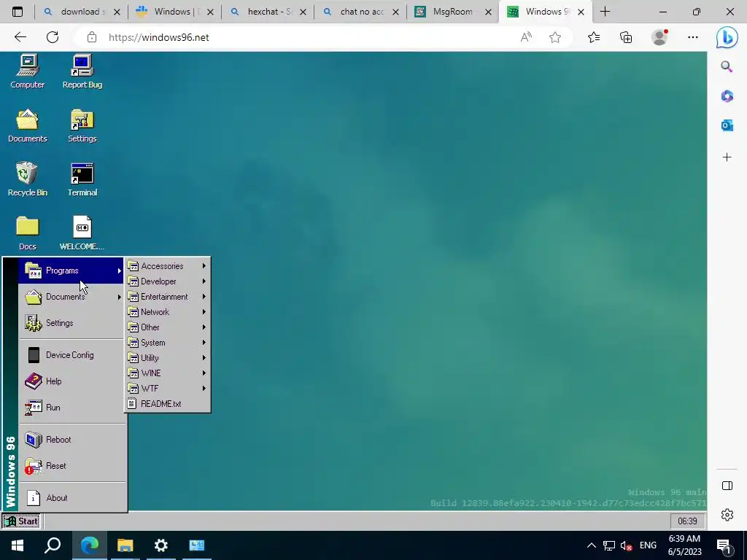Expand the System submenu
The width and height of the screenshot is (747, 560).
(167, 343)
